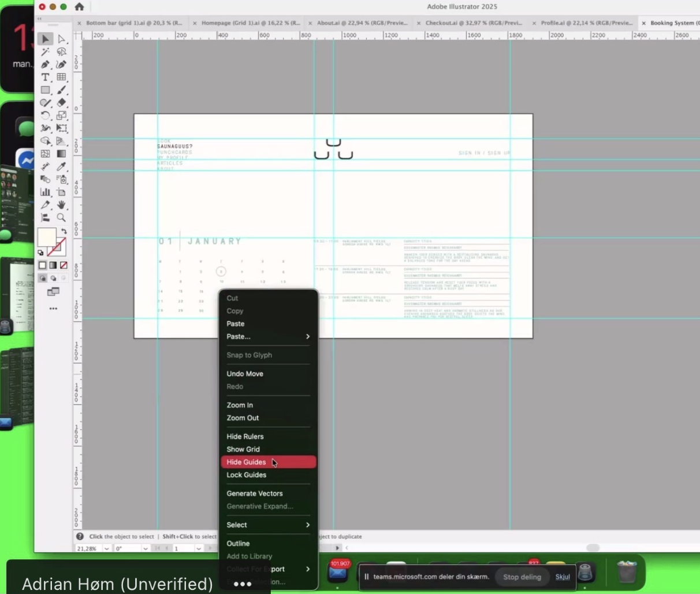The width and height of the screenshot is (700, 594).
Task: Click the Fill color swatch
Action: [x=46, y=237]
